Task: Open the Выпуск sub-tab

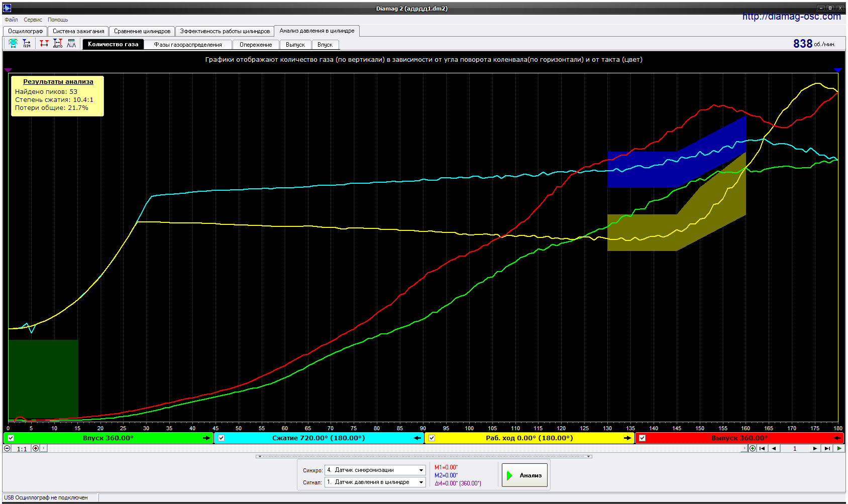Action: click(x=295, y=45)
